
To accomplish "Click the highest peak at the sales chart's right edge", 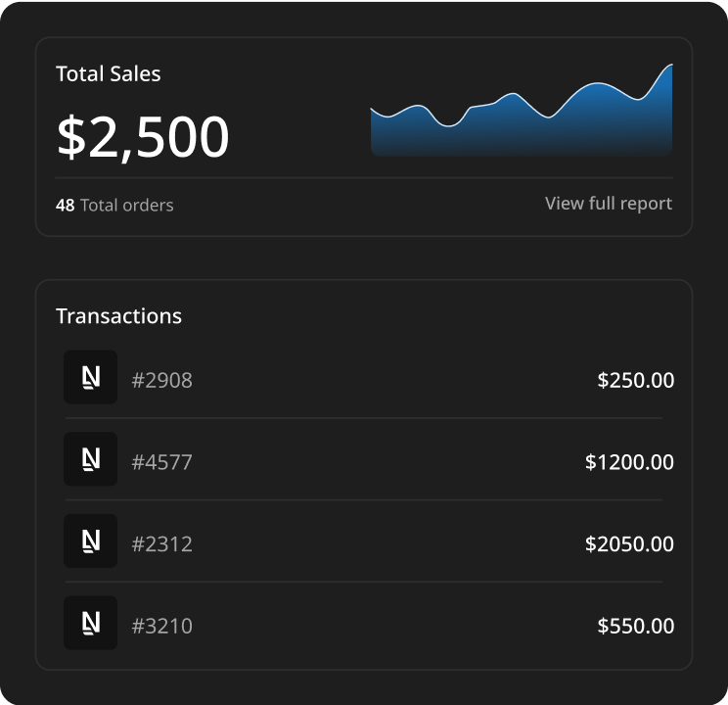I will (669, 68).
